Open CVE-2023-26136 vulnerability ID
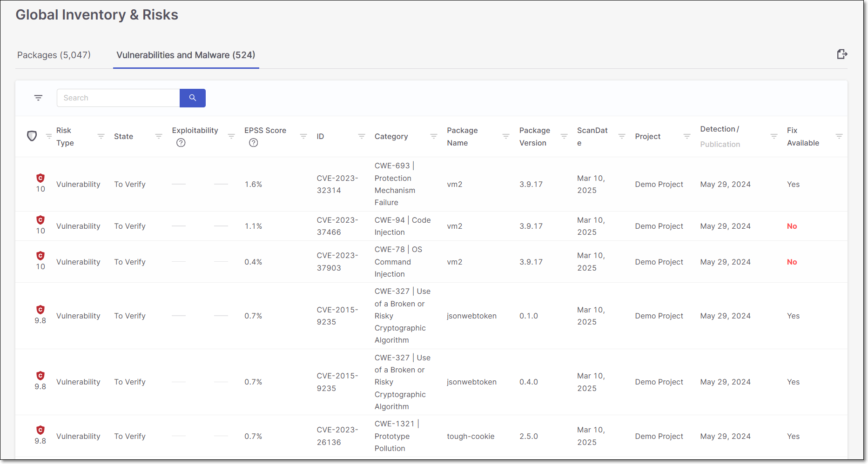The width and height of the screenshot is (868, 464). (337, 436)
